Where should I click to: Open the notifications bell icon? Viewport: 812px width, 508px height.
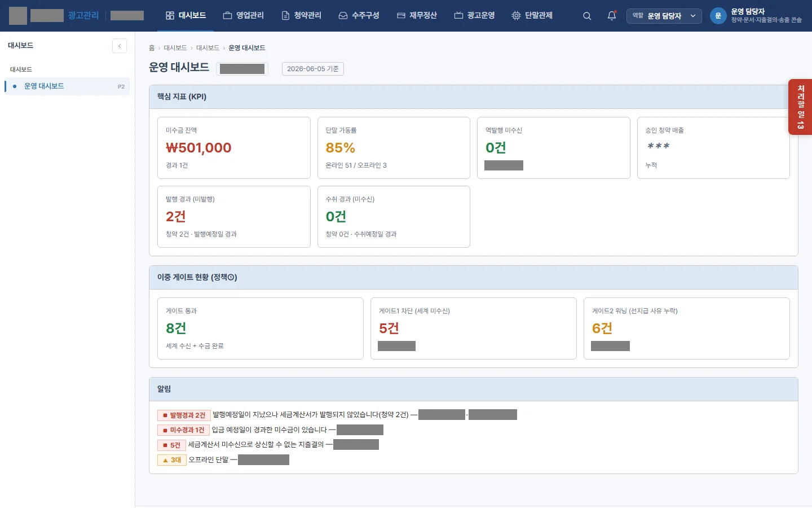(612, 16)
